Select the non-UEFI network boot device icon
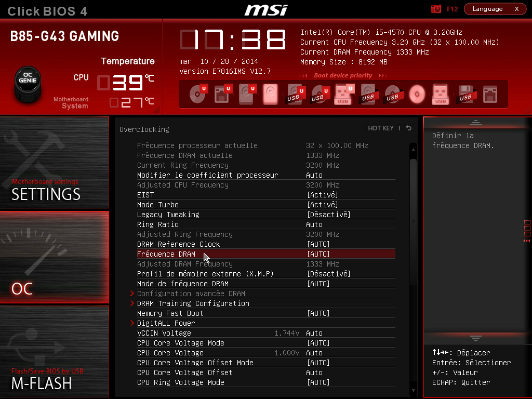Image resolution: width=532 pixels, height=399 pixels. tap(490, 94)
